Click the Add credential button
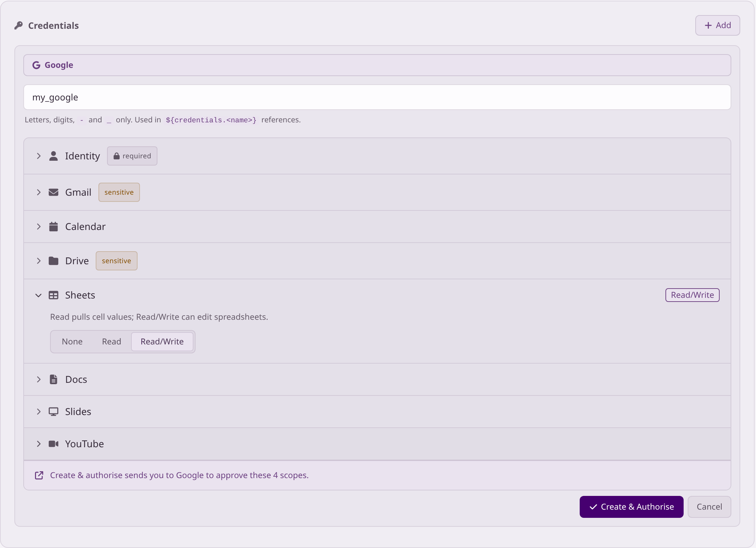This screenshot has width=756, height=548. click(x=718, y=25)
